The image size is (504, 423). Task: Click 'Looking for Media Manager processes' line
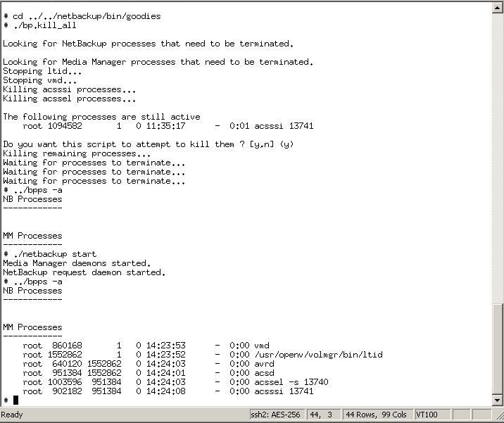(x=158, y=62)
